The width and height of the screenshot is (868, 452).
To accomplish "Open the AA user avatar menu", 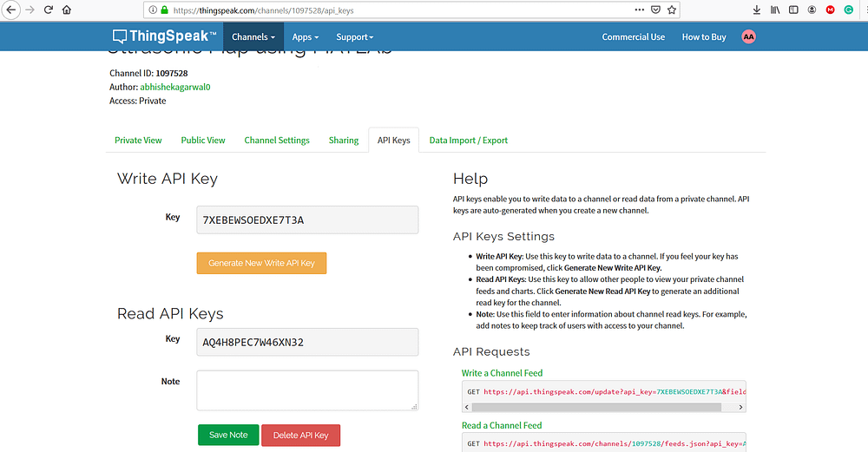I will pyautogui.click(x=748, y=36).
